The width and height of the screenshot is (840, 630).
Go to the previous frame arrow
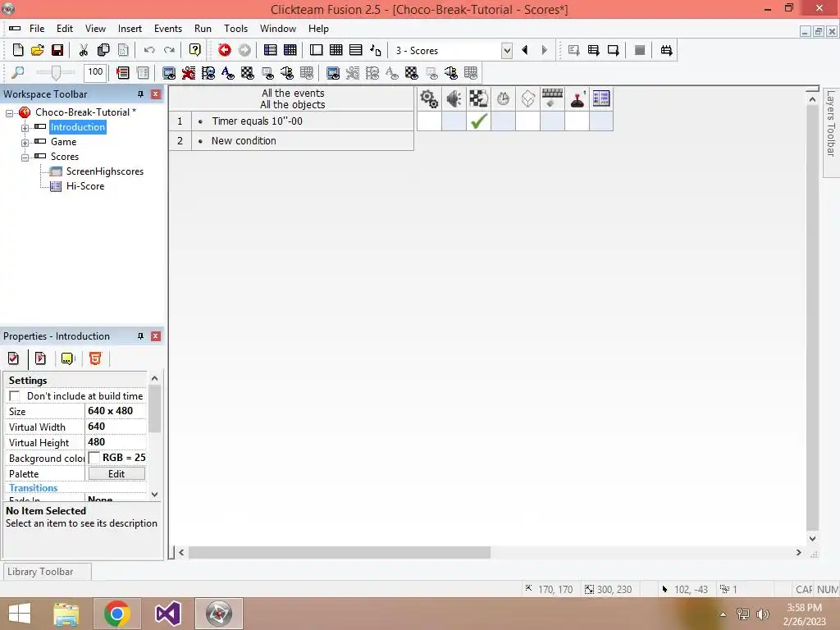click(x=525, y=50)
